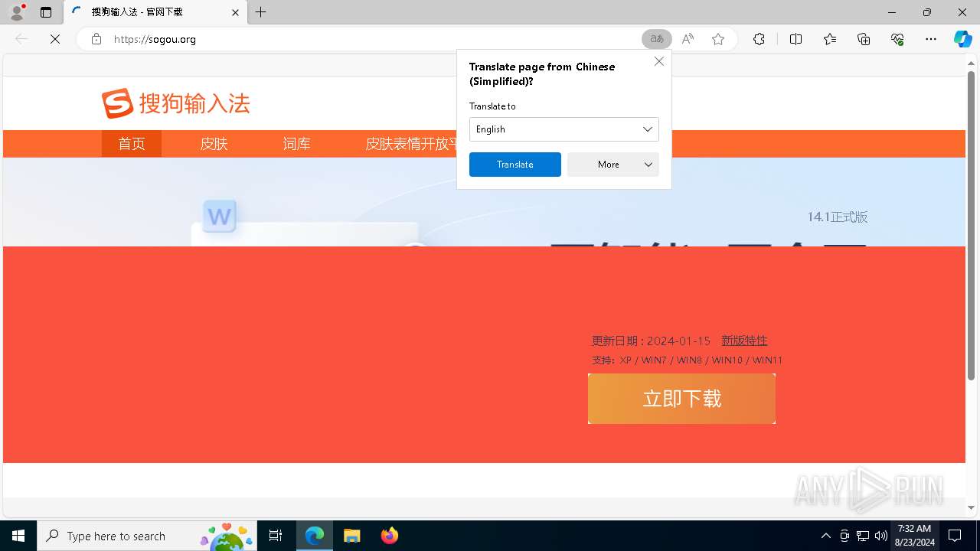Viewport: 980px width, 551px height.
Task: Open the volume tray icon
Action: pyautogui.click(x=880, y=536)
